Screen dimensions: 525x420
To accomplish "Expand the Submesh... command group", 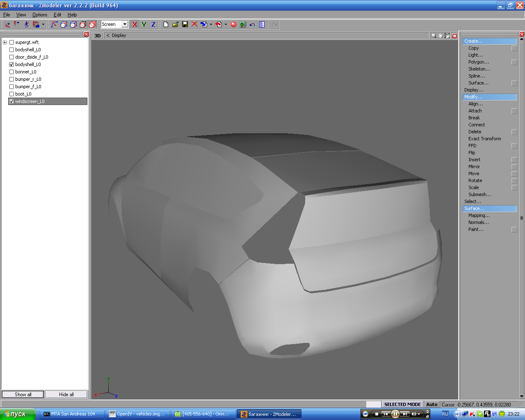I will tap(479, 194).
